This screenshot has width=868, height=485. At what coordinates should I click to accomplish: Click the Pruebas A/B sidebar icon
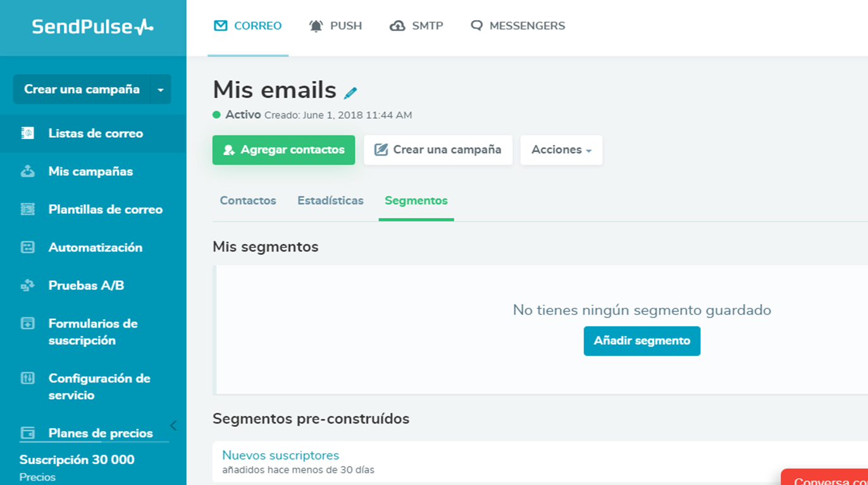click(28, 285)
